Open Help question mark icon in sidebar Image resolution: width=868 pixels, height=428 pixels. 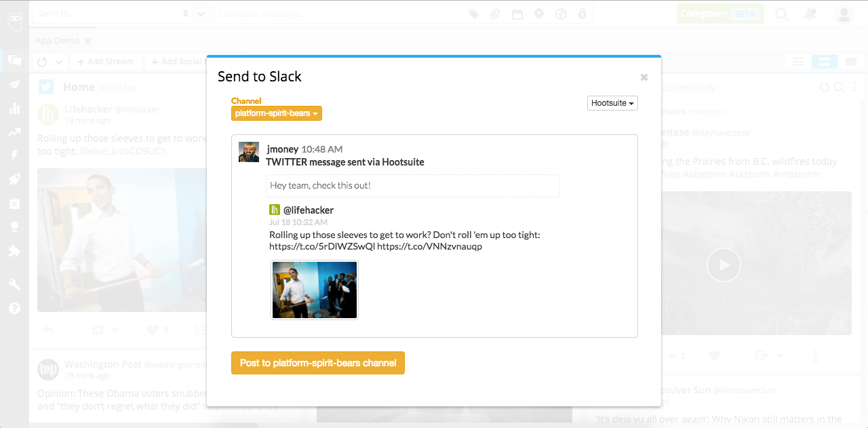click(14, 308)
